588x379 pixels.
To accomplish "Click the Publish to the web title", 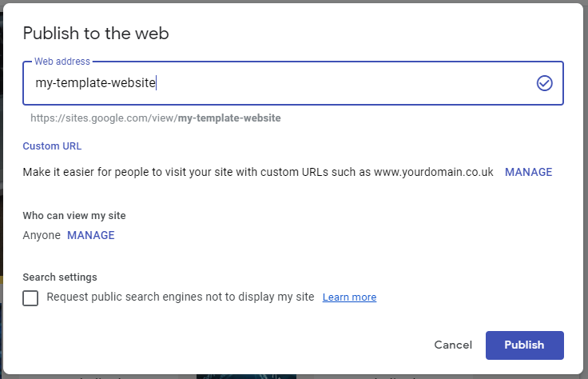I will [x=96, y=33].
